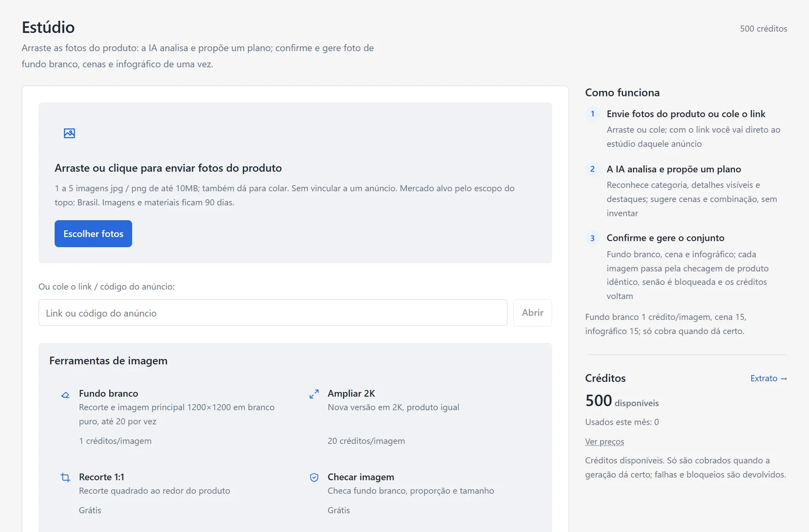Click the Escolher fotos button
This screenshot has height=532, width=809.
pyautogui.click(x=93, y=234)
